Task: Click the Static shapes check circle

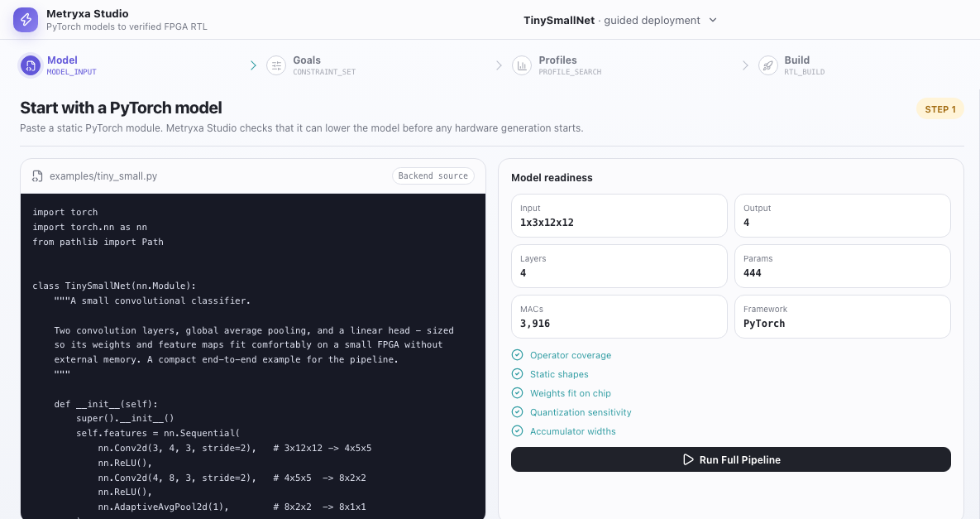Action: 517,374
